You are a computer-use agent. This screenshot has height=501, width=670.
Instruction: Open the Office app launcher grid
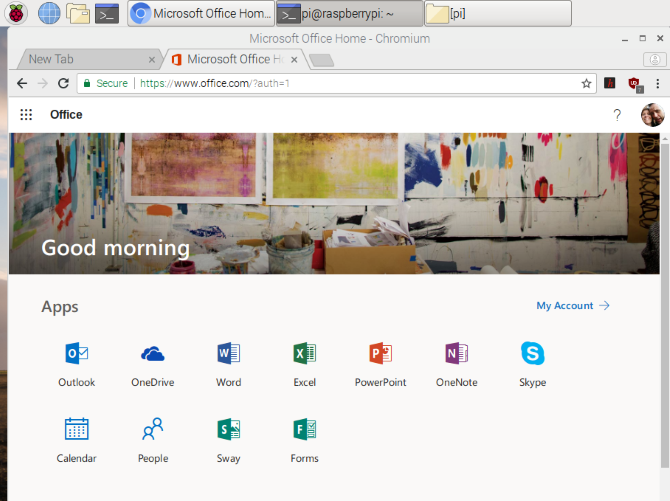[26, 115]
